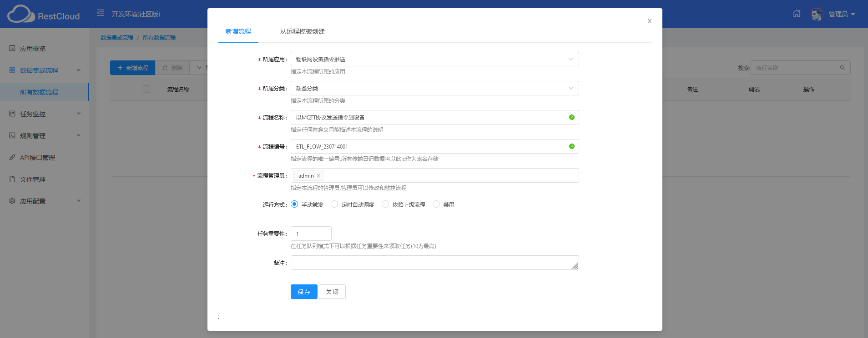Click the 保存 button

(304, 292)
